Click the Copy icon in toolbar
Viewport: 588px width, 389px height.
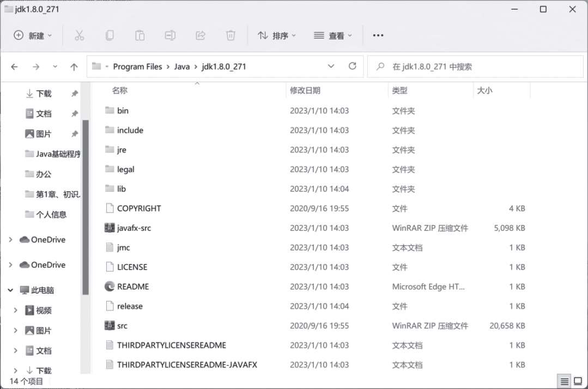click(110, 35)
